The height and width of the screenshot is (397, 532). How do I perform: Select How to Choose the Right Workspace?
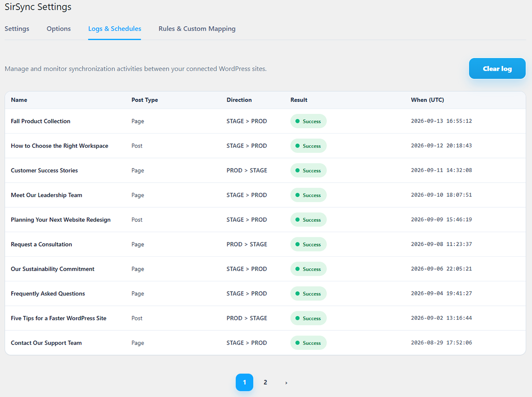point(60,146)
